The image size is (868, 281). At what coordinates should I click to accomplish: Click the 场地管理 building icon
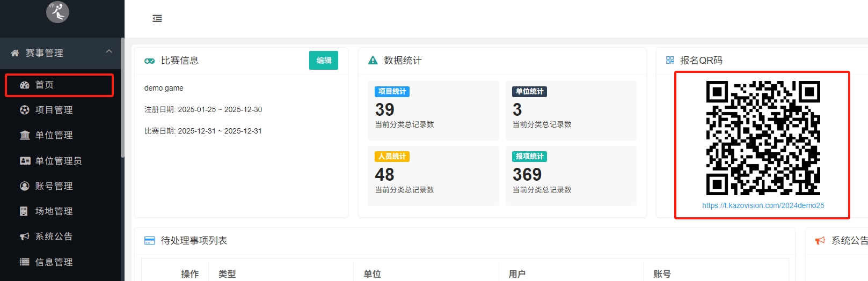(24, 211)
